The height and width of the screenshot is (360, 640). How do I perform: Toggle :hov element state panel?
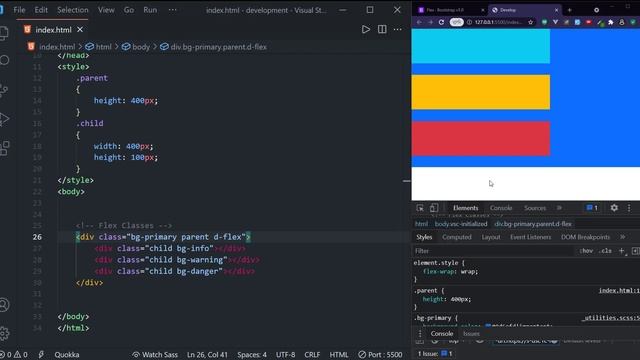click(586, 251)
